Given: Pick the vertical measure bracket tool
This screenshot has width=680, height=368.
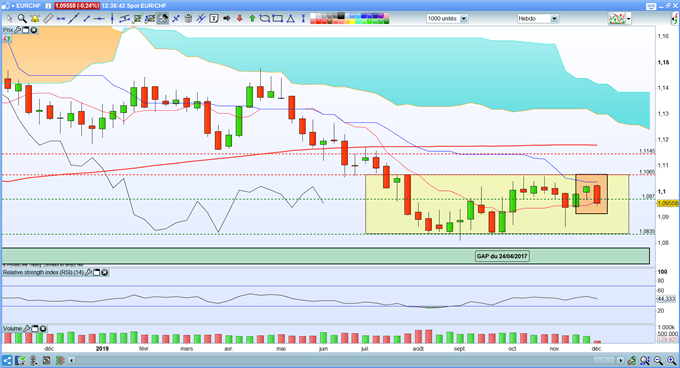Looking at the screenshot, I should coord(303,18).
